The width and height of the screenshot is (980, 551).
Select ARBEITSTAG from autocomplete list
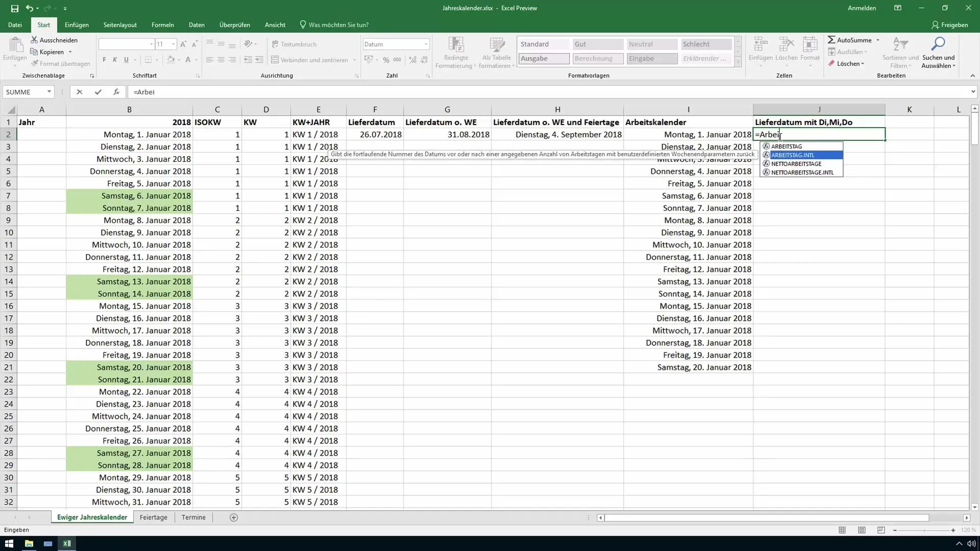click(802, 146)
